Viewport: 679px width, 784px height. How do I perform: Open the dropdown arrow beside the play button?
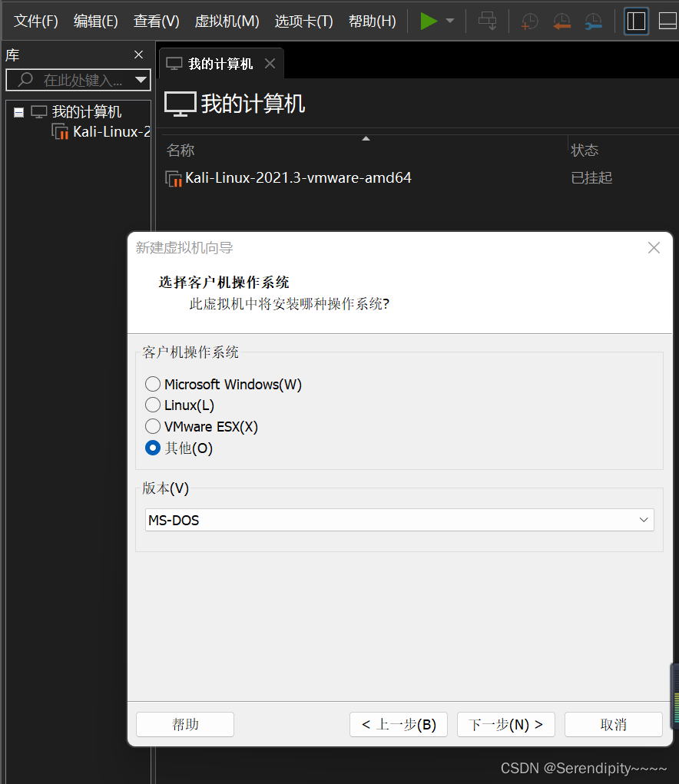(x=449, y=21)
